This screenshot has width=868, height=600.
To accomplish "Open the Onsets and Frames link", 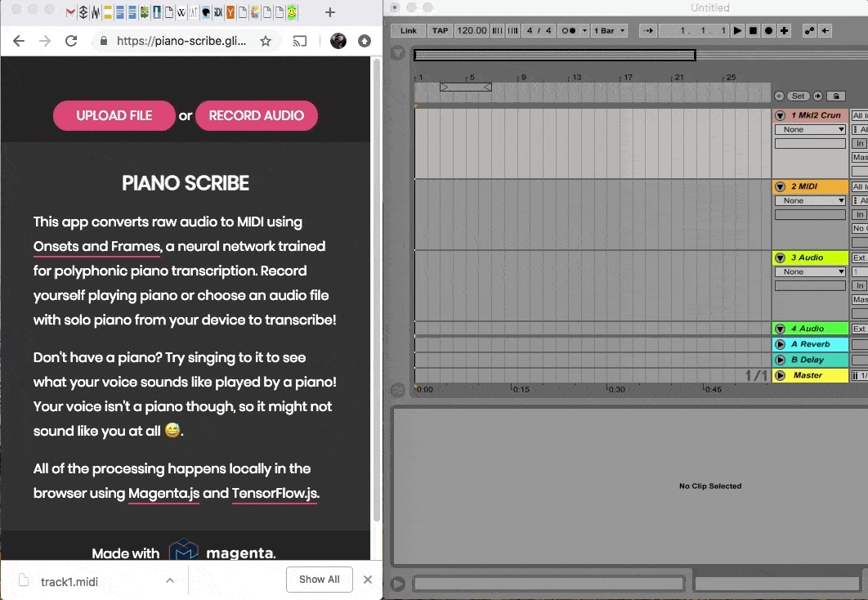I will (96, 246).
